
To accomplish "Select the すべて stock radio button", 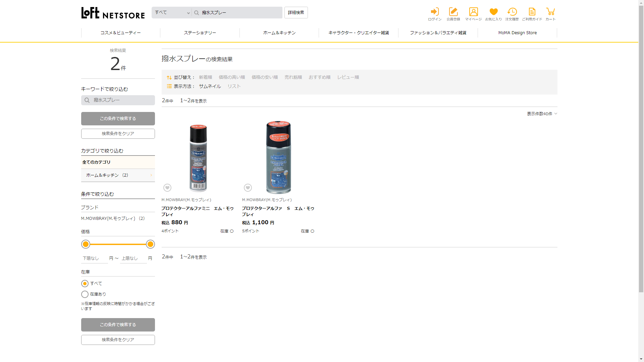I will coord(85,284).
